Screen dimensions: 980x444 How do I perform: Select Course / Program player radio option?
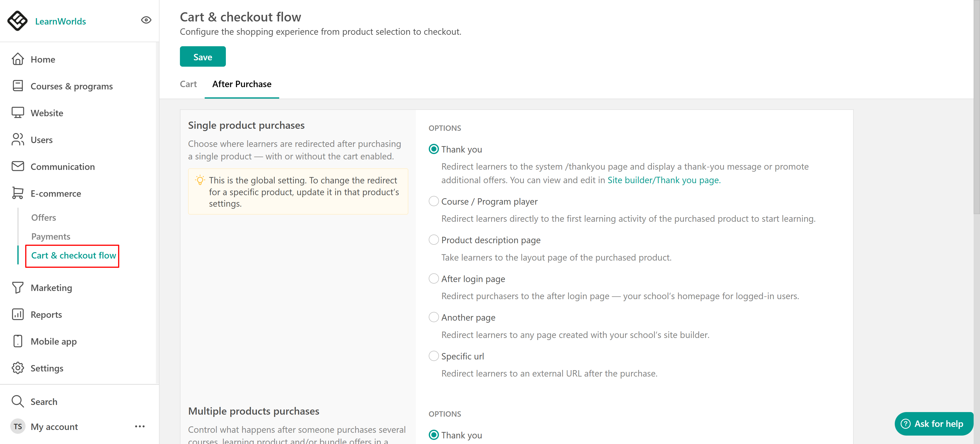point(433,201)
